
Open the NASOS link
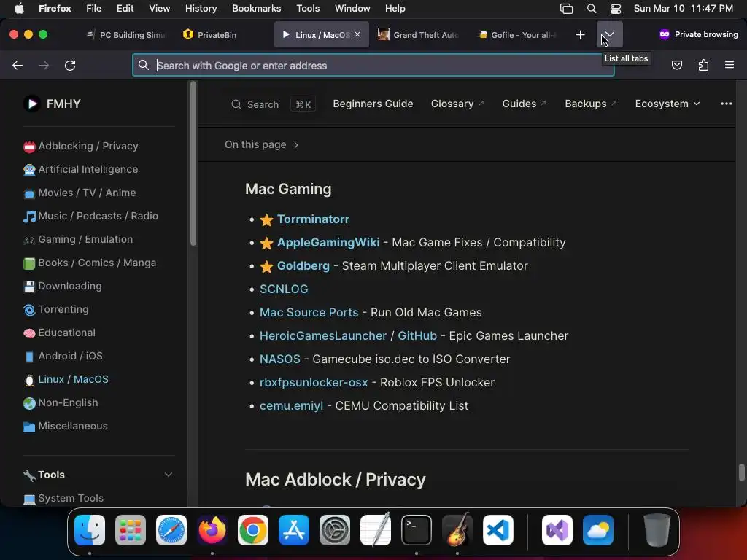tap(279, 359)
